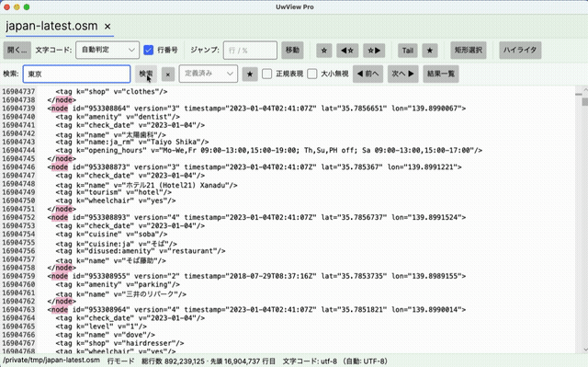Click the 検索 search button
Viewport: 588px width, 367px height.
point(146,74)
